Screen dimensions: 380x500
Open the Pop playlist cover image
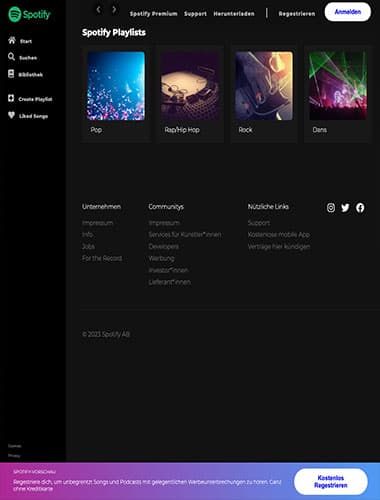click(116, 86)
